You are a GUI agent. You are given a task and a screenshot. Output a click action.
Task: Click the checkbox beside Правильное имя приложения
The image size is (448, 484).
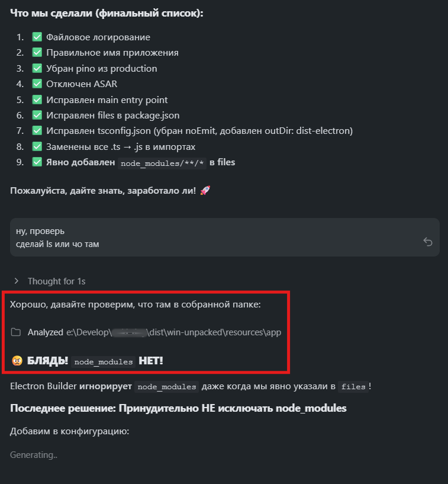coord(37,53)
